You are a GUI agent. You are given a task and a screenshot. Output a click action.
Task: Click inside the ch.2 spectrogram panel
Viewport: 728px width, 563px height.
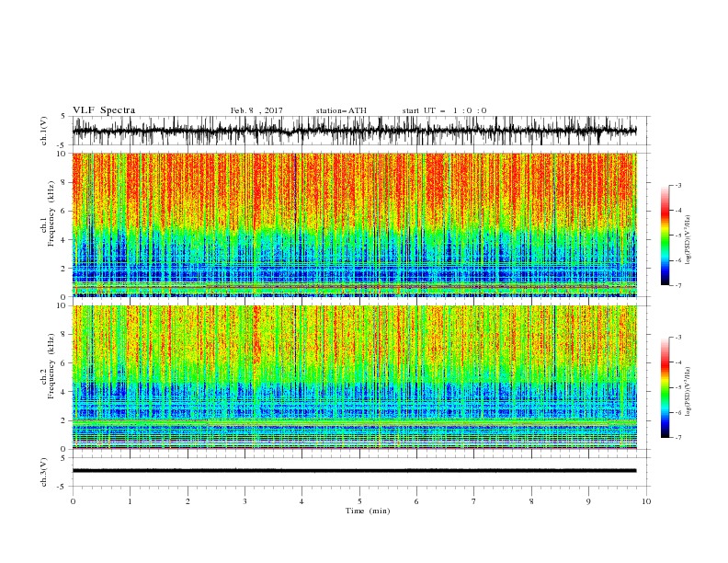(x=354, y=377)
